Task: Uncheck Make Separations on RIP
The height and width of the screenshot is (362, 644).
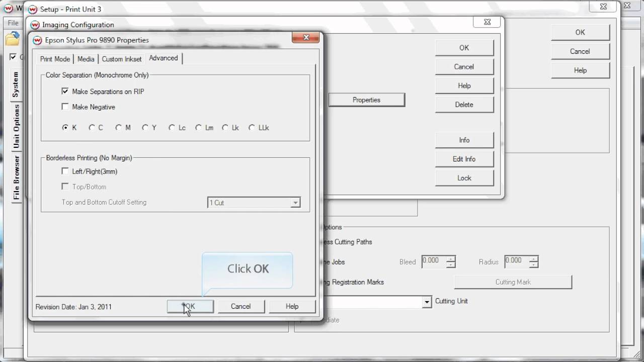Action: 65,91
